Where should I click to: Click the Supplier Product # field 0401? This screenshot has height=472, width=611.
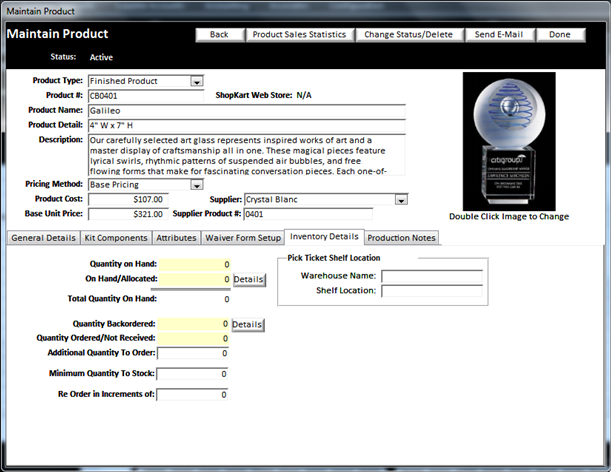[308, 214]
